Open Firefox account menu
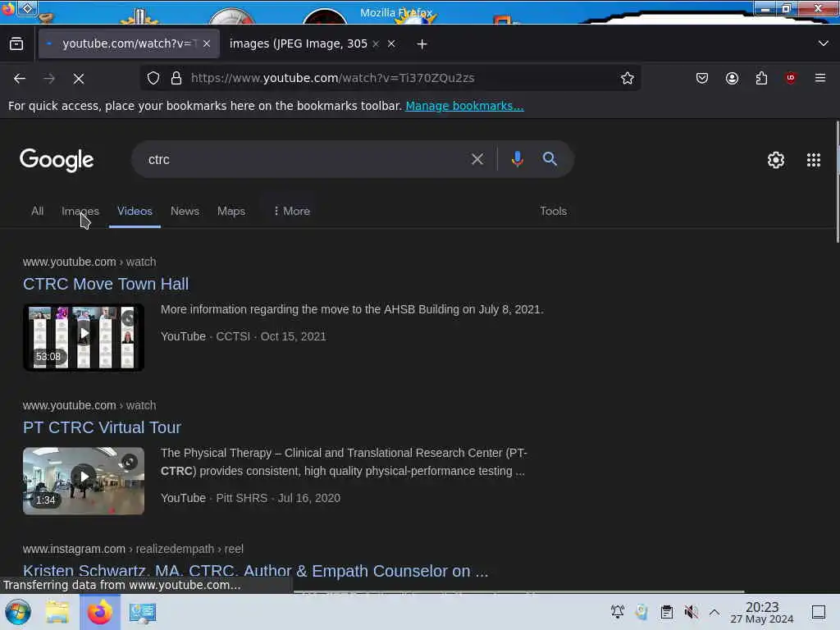 tap(732, 78)
